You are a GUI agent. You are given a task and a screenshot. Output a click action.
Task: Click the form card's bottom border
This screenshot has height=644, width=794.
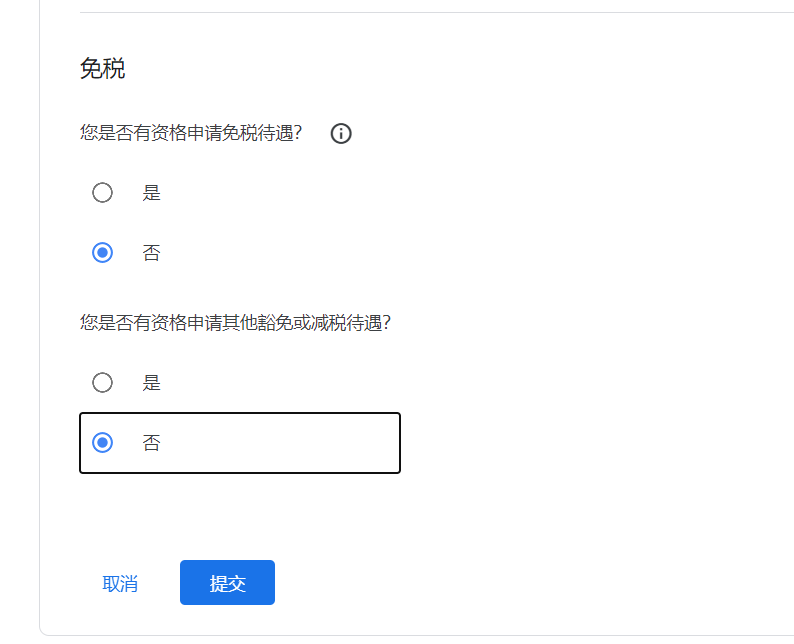[400, 635]
